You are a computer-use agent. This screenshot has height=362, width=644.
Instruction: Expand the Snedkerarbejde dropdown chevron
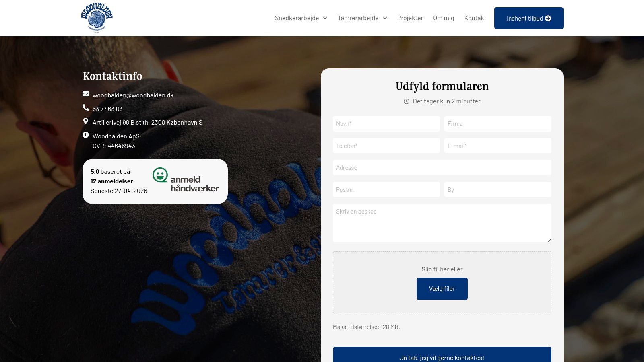click(325, 18)
